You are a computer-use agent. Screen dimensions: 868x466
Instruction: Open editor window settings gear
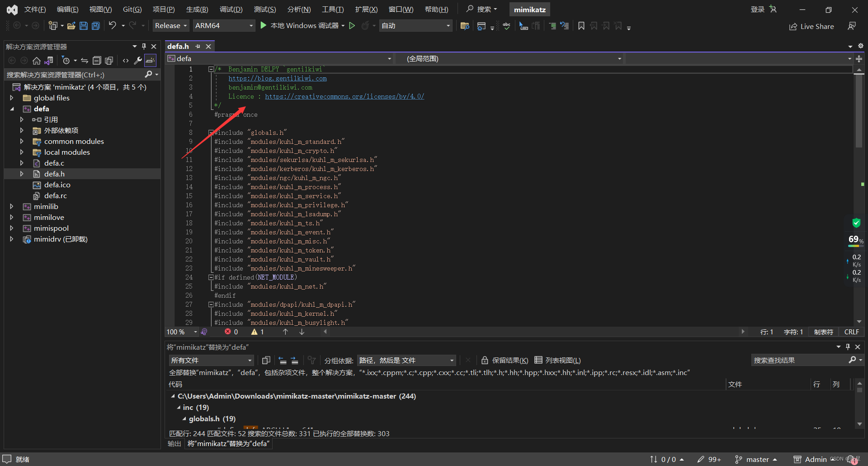click(x=861, y=46)
